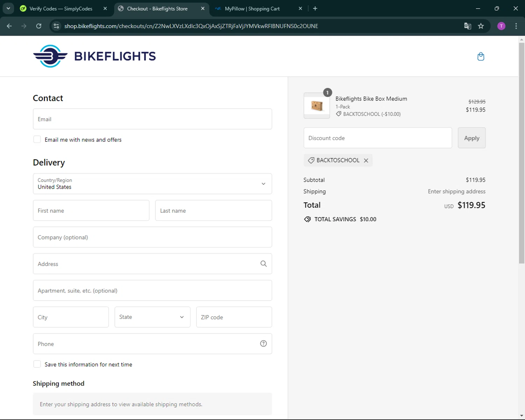This screenshot has height=420, width=525.
Task: Click the Discount code input
Action: 378,138
